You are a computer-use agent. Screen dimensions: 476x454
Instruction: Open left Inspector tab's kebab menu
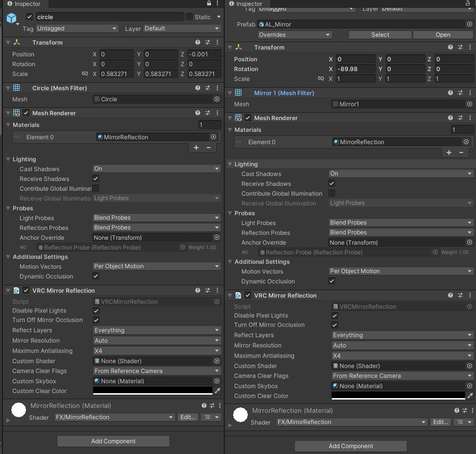(217, 3)
